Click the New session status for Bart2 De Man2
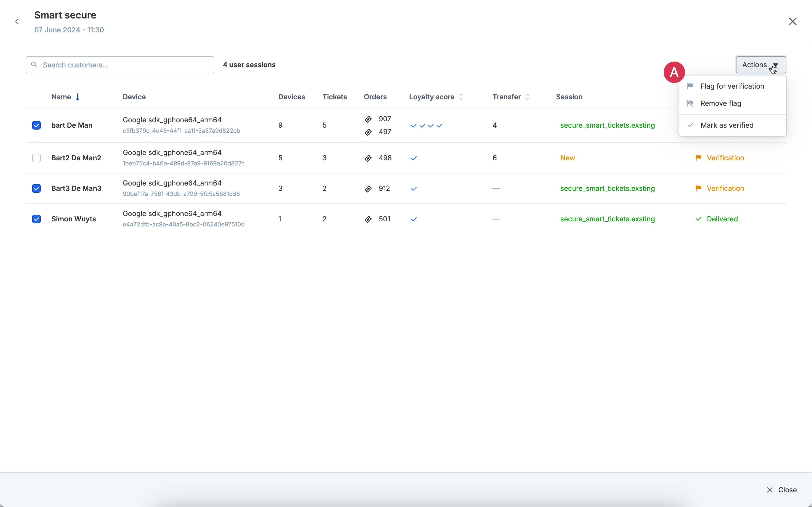 [567, 158]
